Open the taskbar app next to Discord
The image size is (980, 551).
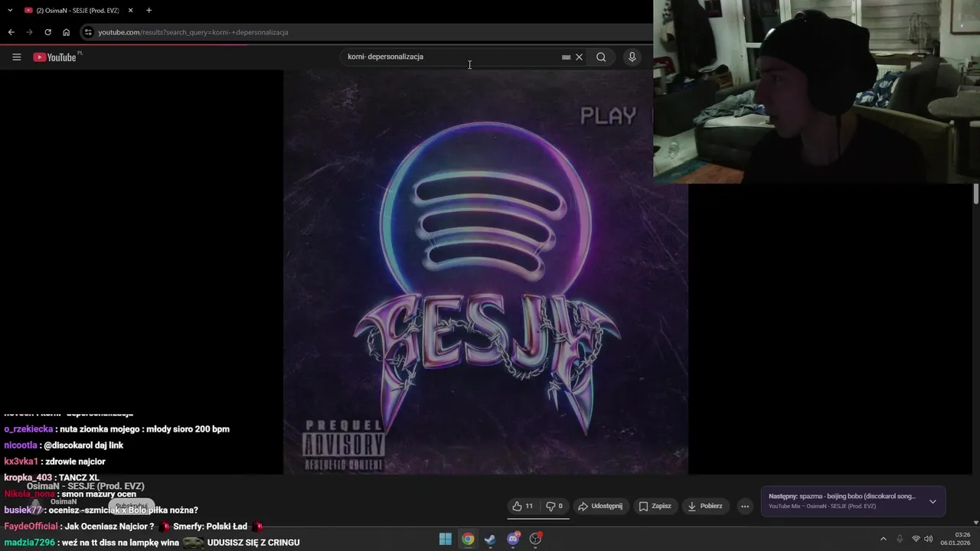point(535,539)
